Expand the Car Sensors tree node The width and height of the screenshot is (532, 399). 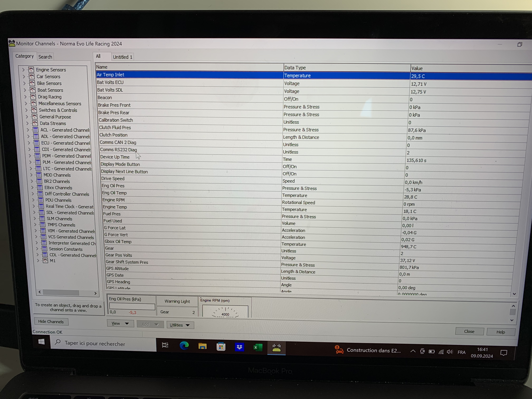coord(24,77)
